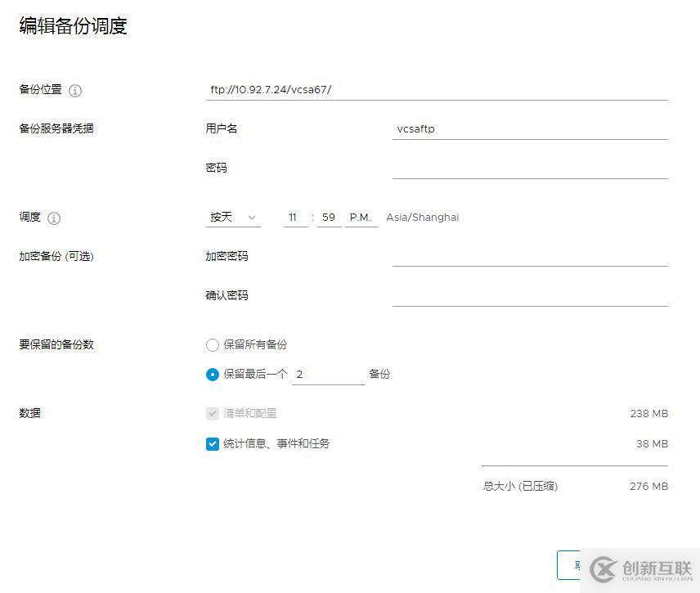The width and height of the screenshot is (700, 593).
Task: Click the info icon next to 备份位置
Action: [74, 90]
